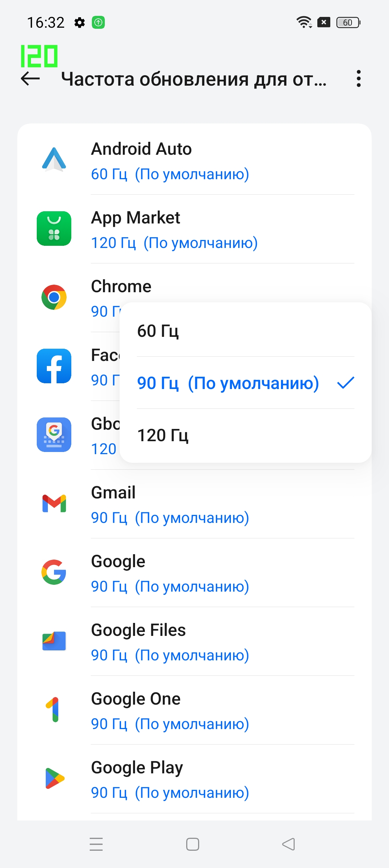Image resolution: width=389 pixels, height=868 pixels.
Task: Tap the Gmail app icon
Action: click(54, 503)
